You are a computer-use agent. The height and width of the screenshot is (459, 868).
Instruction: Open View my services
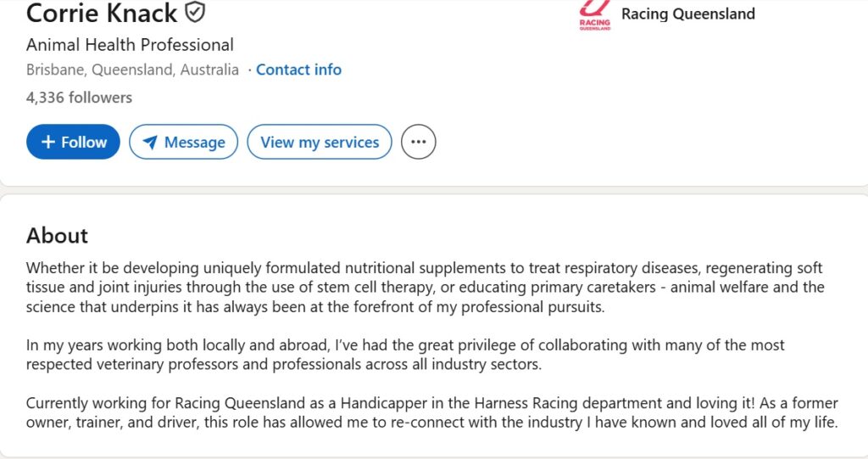pos(320,142)
